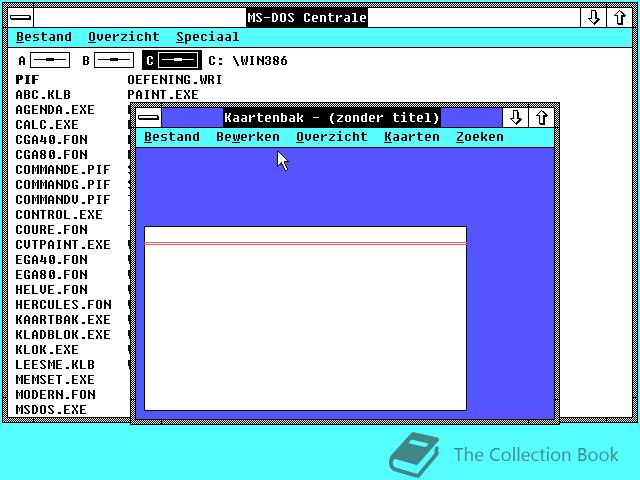Select file COURE.FON
The height and width of the screenshot is (480, 640).
[51, 230]
